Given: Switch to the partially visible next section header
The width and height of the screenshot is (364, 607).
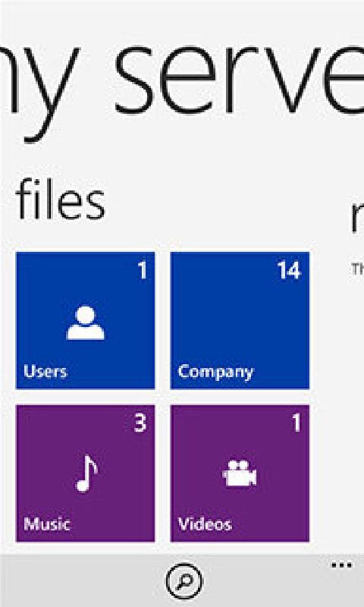Looking at the screenshot, I should pos(357,217).
